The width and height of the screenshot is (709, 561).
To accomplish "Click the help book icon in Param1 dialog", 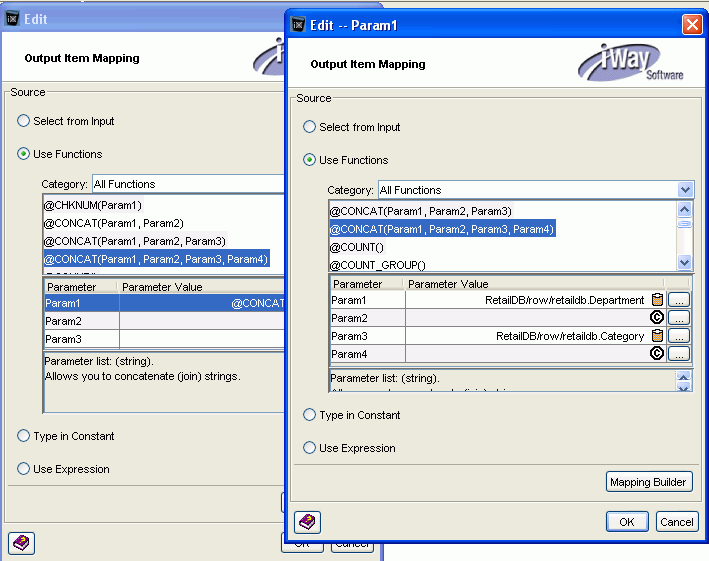I will point(308,522).
